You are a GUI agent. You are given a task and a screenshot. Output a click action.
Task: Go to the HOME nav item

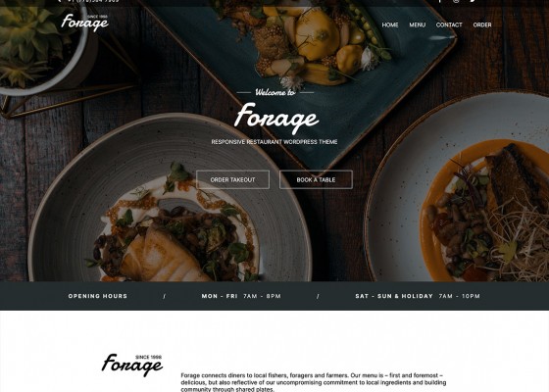tap(390, 24)
